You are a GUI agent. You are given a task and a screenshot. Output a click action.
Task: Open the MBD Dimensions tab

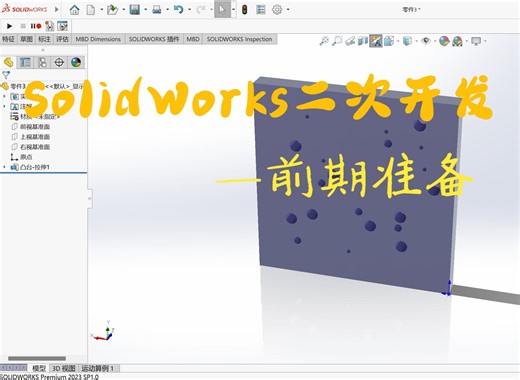tap(98, 39)
